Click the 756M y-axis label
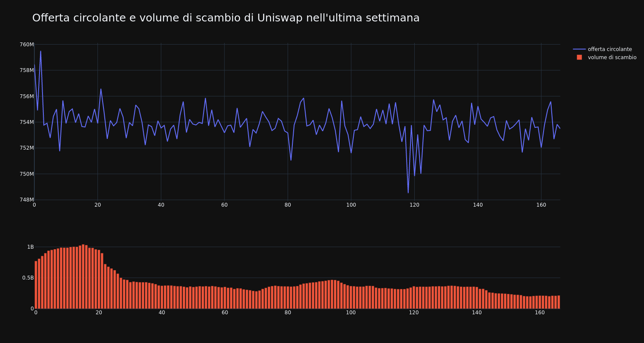 pos(27,96)
